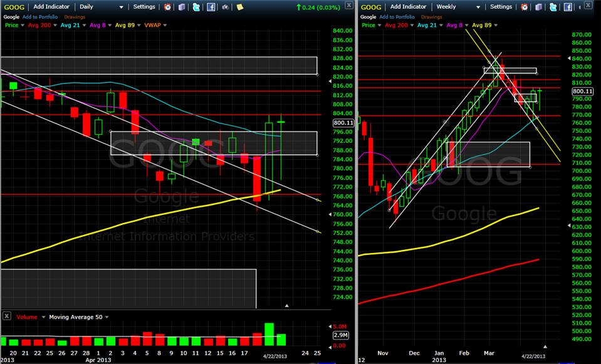Expand Avg 8 options arrow on Weekly chart
Image resolution: width=601 pixels, height=364 pixels.
pyautogui.click(x=466, y=25)
